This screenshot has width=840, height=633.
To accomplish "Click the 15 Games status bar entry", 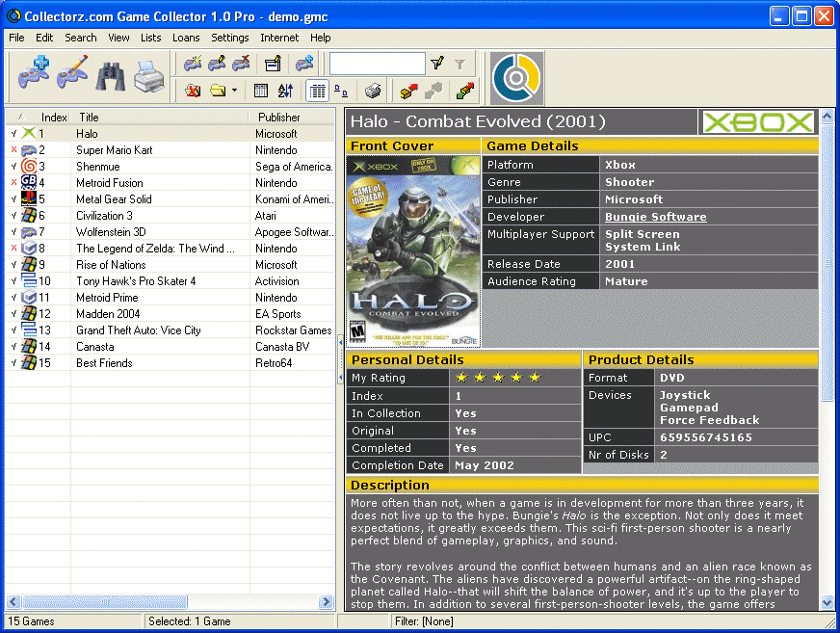I will (x=31, y=621).
